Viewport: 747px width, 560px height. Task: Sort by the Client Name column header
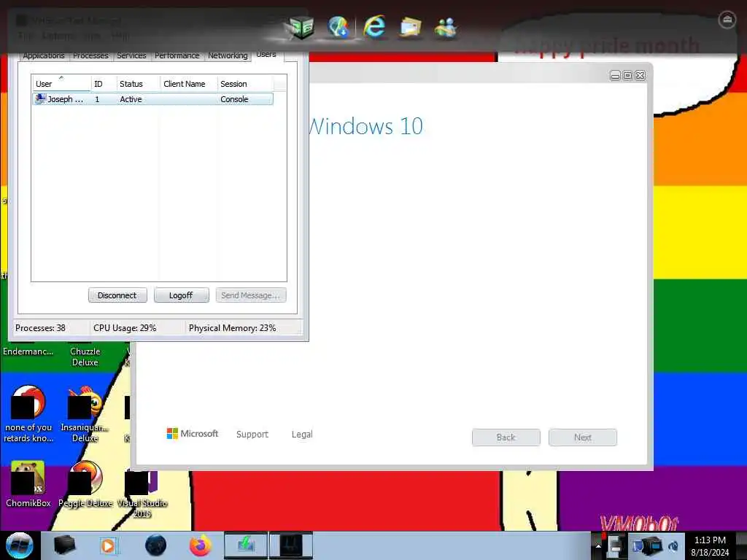tap(189, 83)
